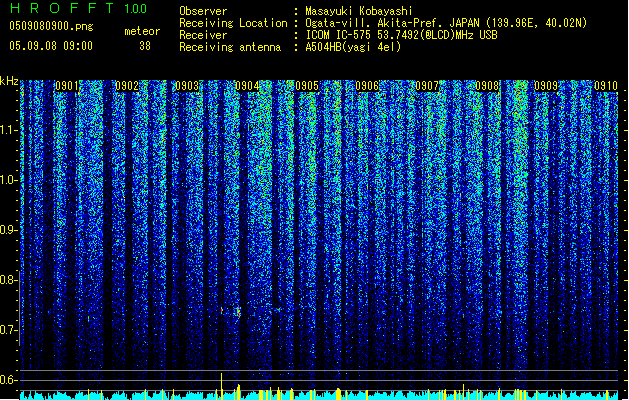Viewport: 629px width, 400px height.
Task: Click the 0909 time marker
Action: tap(546, 86)
